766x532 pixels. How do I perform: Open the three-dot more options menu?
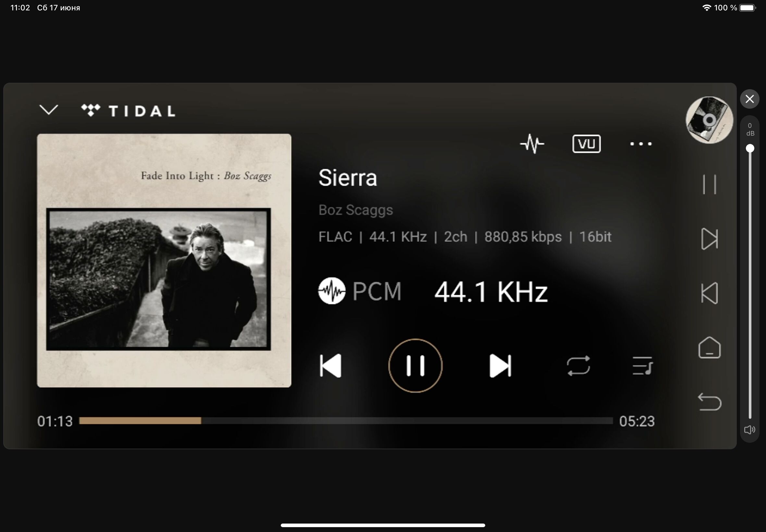click(641, 144)
